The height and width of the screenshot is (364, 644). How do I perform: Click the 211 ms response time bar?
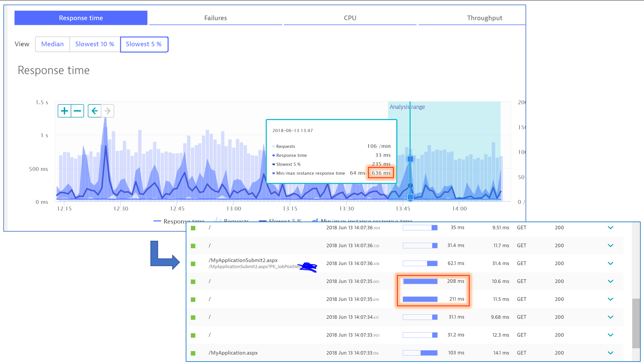click(420, 299)
